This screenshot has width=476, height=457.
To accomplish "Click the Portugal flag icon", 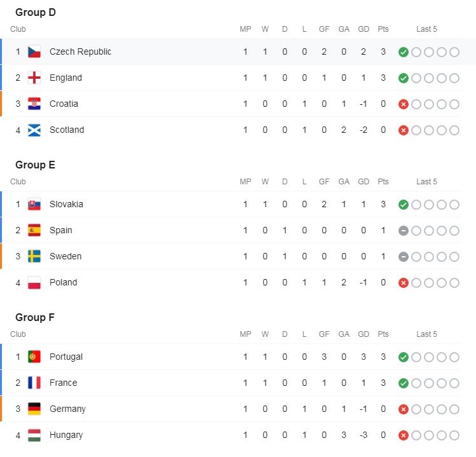I will tap(34, 357).
